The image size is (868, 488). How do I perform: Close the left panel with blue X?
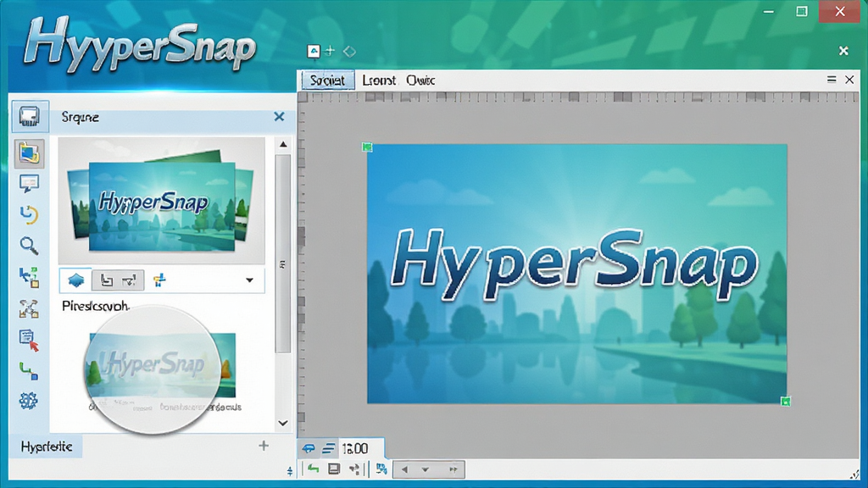pyautogui.click(x=279, y=117)
